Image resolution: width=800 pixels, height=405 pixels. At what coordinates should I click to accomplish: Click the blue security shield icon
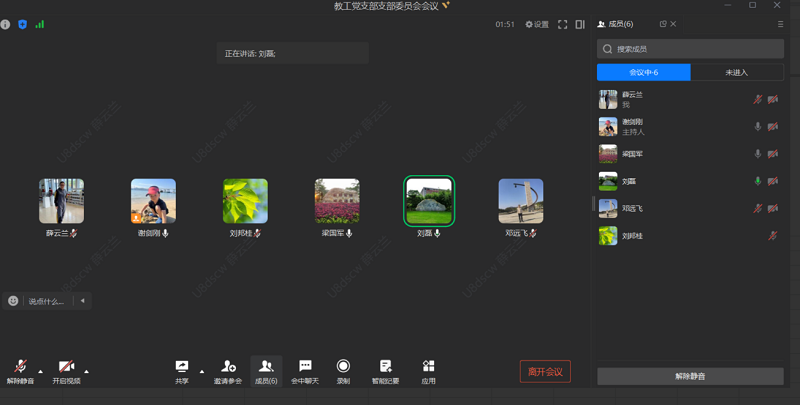point(22,24)
